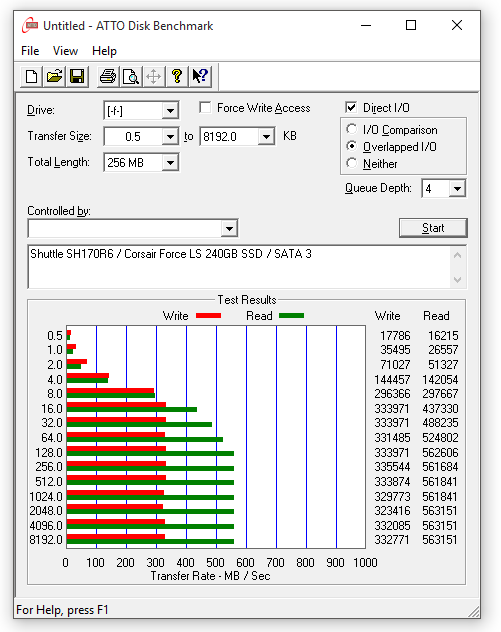
Task: Click the status bar help text
Action: (62, 610)
